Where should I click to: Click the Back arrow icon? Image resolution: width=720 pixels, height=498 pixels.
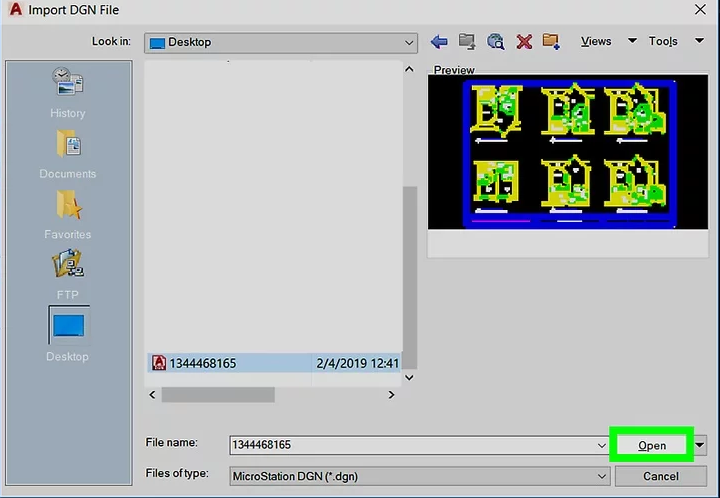(439, 42)
